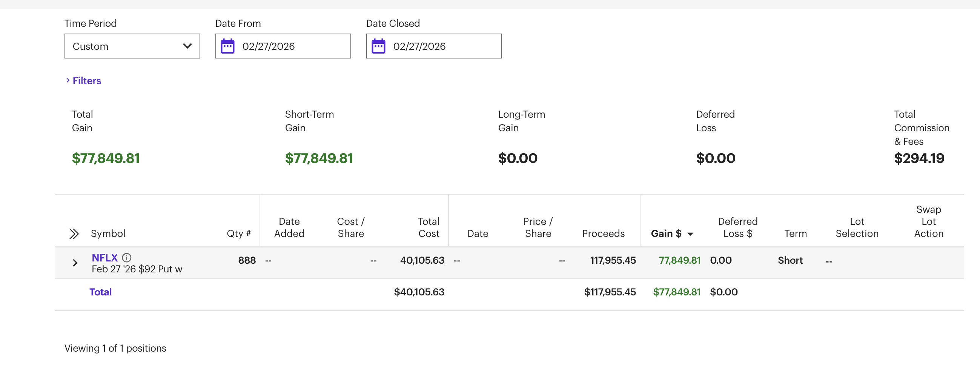The height and width of the screenshot is (375, 980).
Task: Click into the Date Closed field
Action: click(444, 46)
